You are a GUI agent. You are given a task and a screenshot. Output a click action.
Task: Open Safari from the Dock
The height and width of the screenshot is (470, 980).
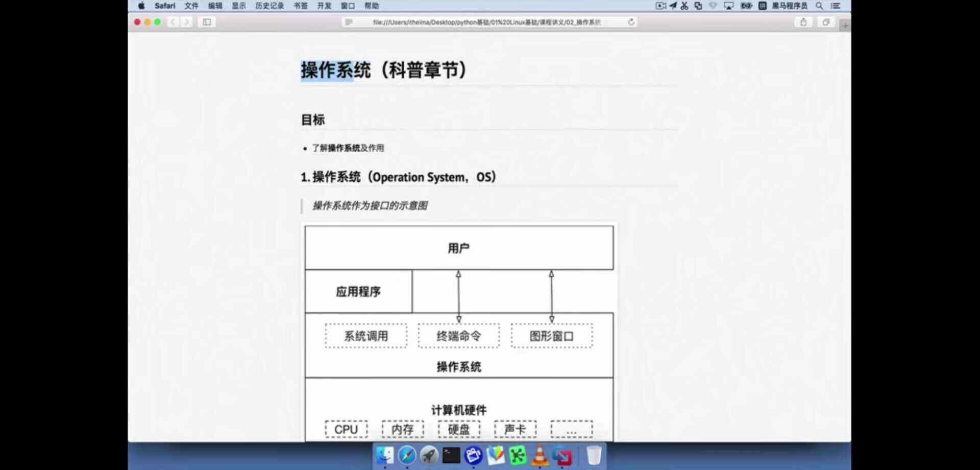pyautogui.click(x=407, y=456)
